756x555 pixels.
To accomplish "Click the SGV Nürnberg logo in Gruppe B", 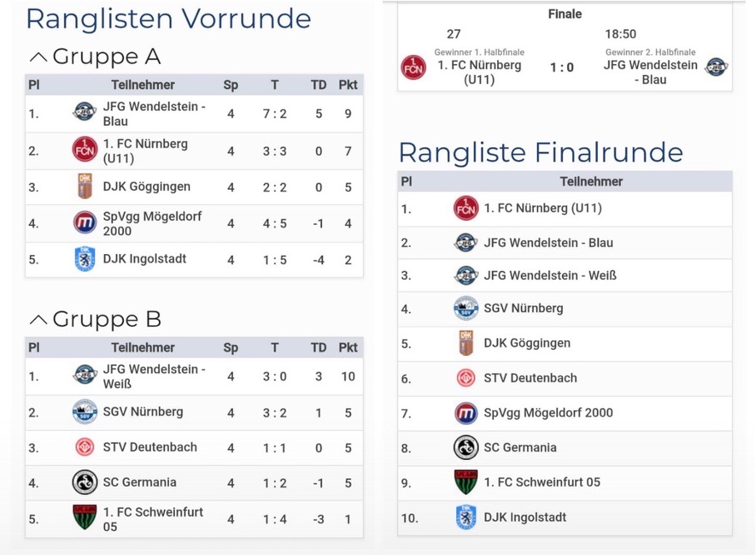I will [x=84, y=412].
